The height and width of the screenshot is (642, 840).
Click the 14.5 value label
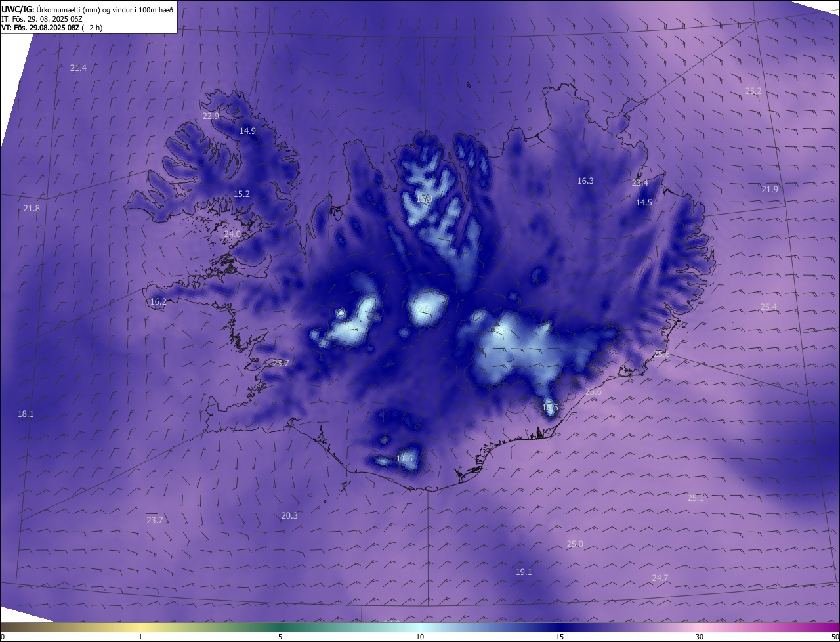click(644, 202)
